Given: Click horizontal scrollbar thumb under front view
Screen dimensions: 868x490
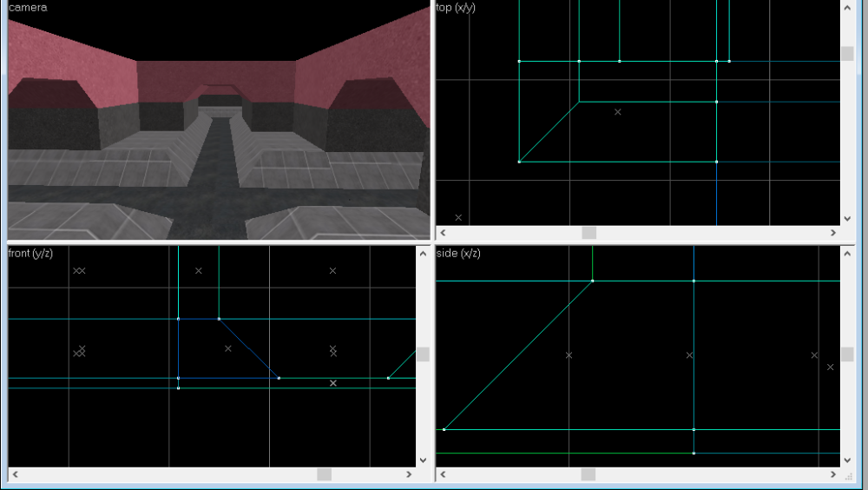Looking at the screenshot, I should click(x=325, y=474).
